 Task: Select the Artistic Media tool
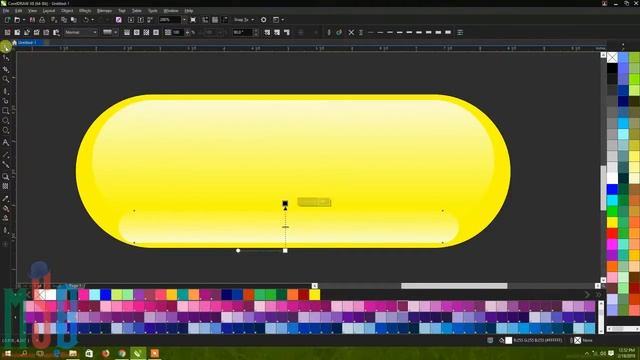pyautogui.click(x=6, y=100)
